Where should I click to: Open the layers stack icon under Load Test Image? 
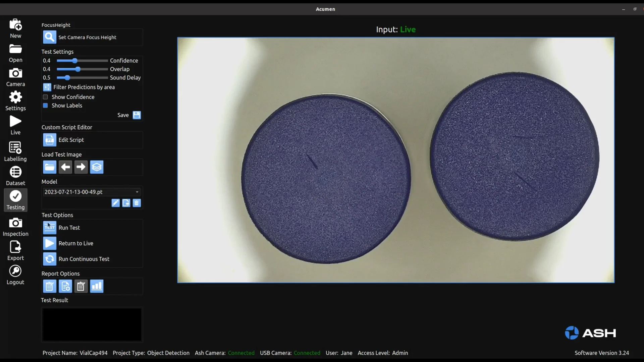97,167
